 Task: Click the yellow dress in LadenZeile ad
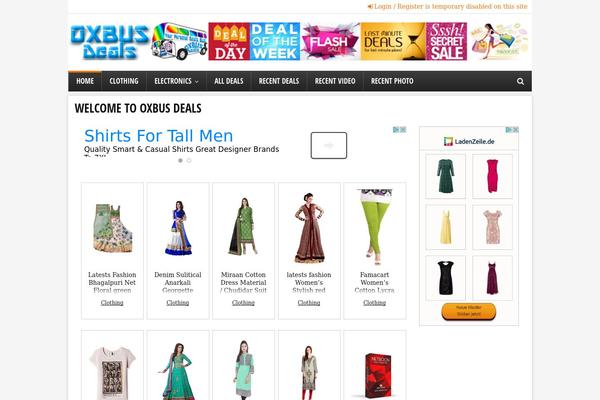(x=445, y=227)
